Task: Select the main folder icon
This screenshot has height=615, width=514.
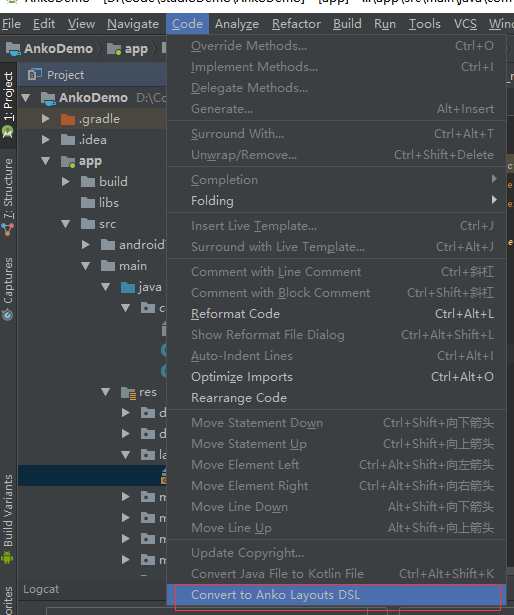Action: [108, 266]
